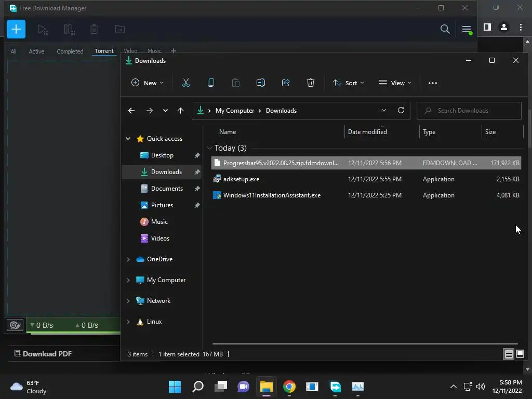Screen dimensions: 532x399
Task: Click the Search Downloads field
Action: point(469,111)
